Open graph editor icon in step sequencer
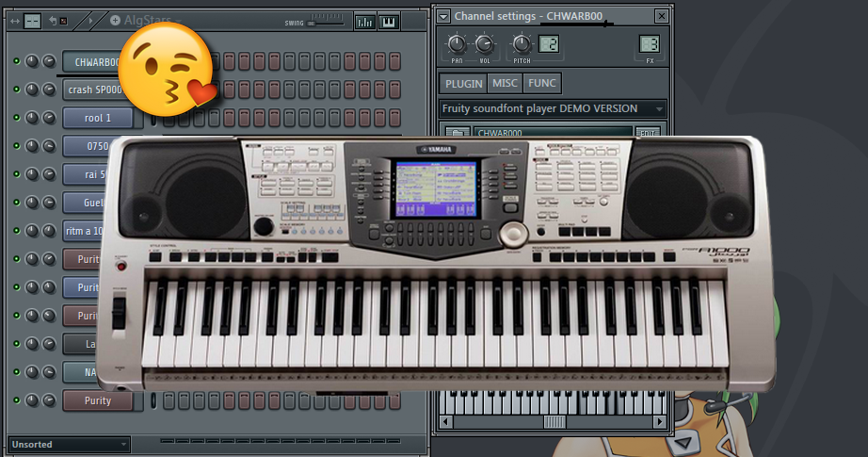 point(364,22)
